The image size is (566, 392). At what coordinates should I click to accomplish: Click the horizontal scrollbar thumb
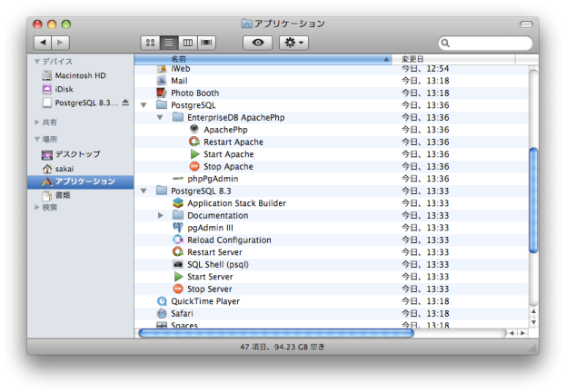(x=276, y=333)
